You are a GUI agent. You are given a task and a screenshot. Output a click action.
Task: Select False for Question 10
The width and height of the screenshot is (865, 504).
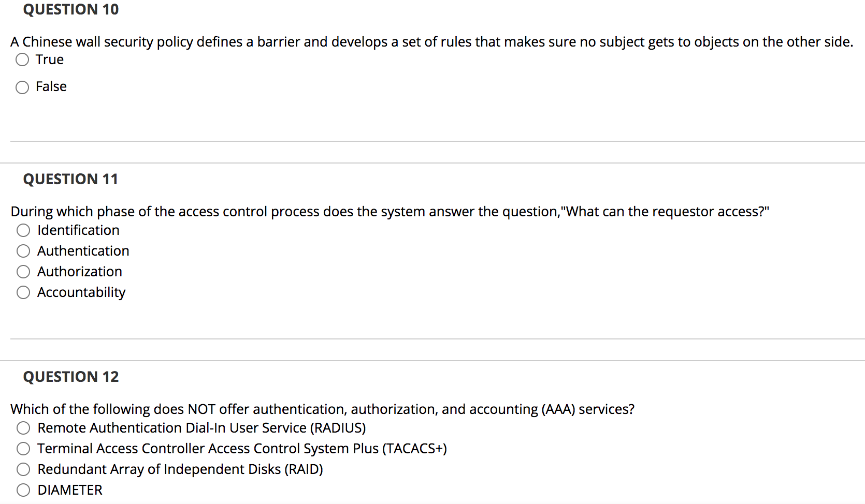click(22, 87)
